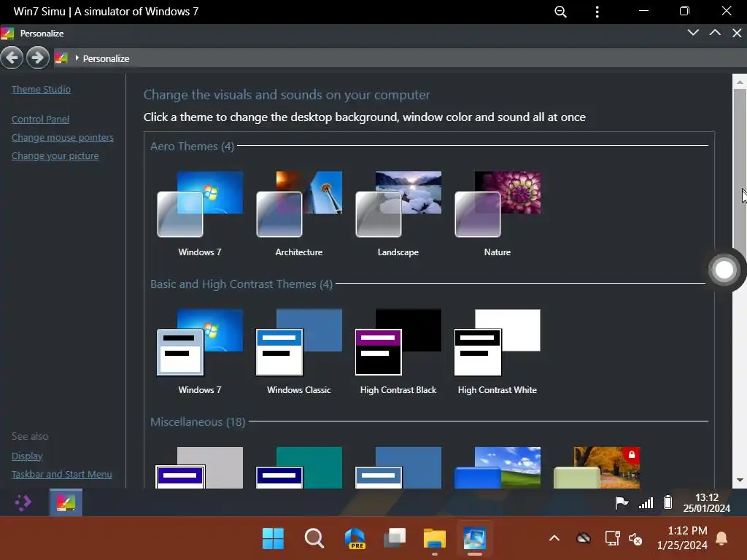Select the Architecture theme
This screenshot has width=747, height=560.
[x=298, y=214]
